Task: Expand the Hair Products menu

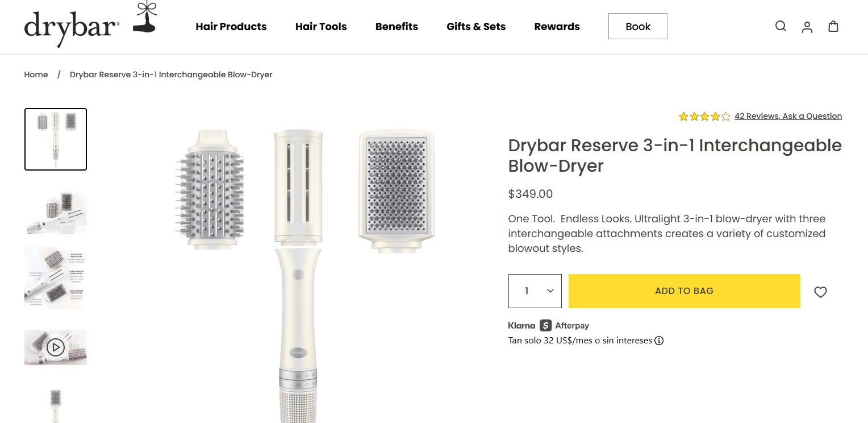Action: click(x=231, y=26)
